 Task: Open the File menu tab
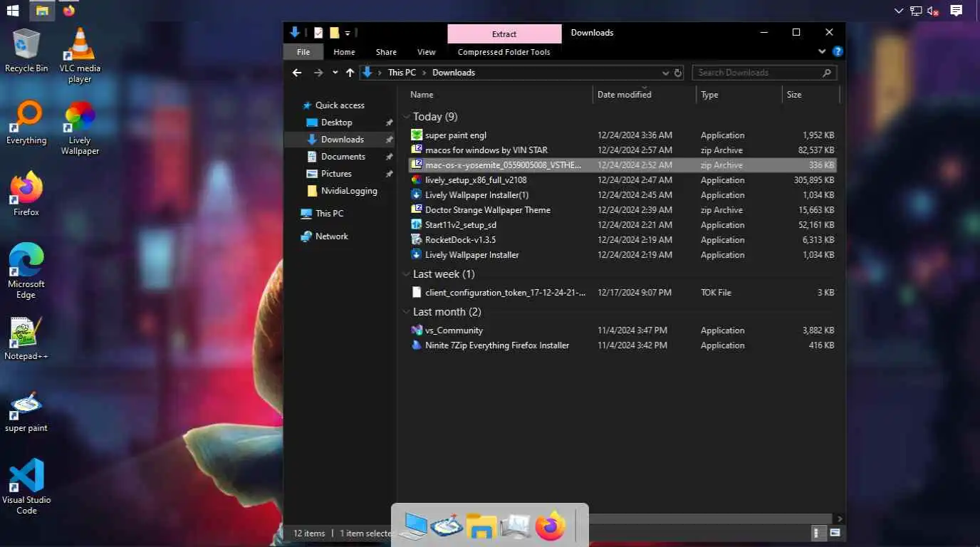click(303, 52)
